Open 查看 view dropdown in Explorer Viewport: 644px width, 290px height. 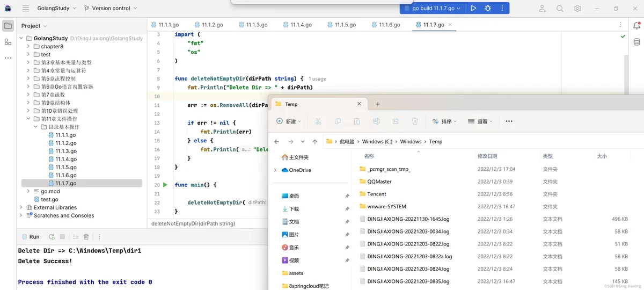(x=480, y=121)
